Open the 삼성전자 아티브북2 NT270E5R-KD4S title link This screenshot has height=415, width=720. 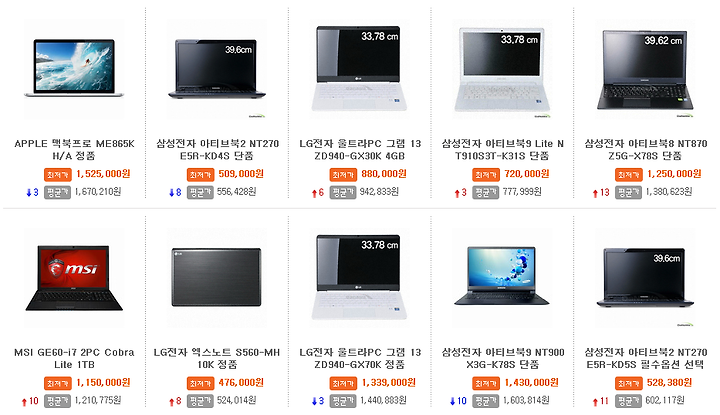pos(217,150)
